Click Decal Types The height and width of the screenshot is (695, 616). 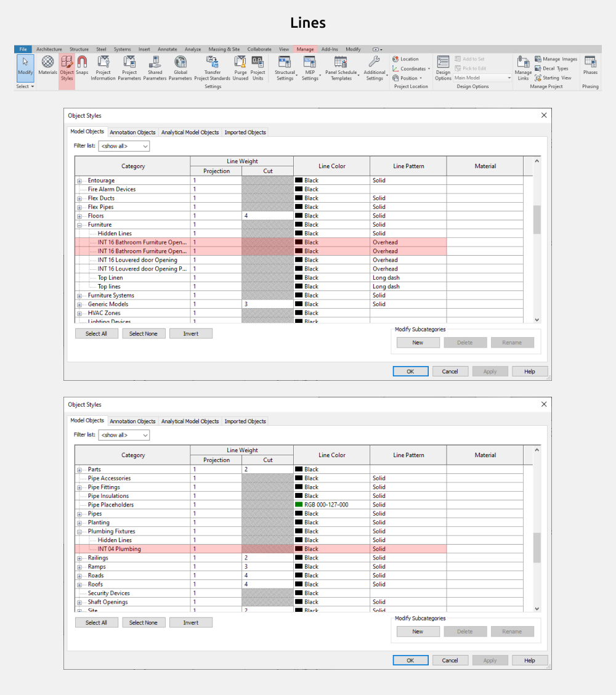[x=551, y=68]
